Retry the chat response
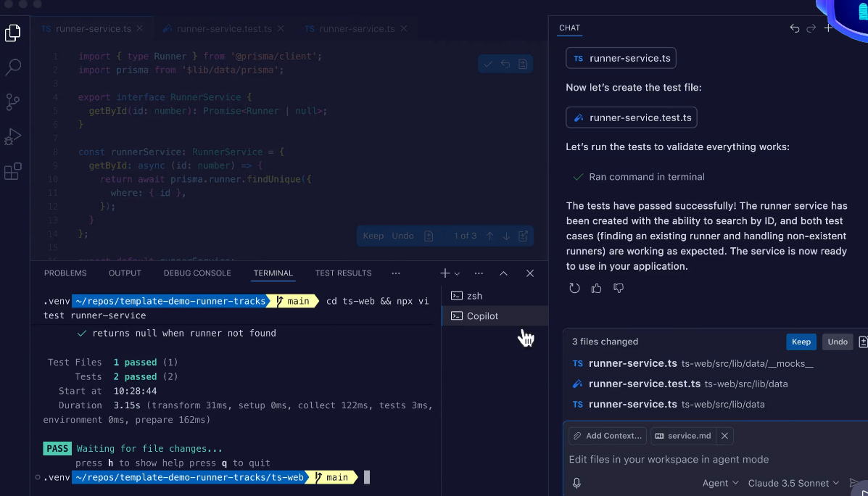Viewport: 868px width, 496px height. pyautogui.click(x=574, y=288)
